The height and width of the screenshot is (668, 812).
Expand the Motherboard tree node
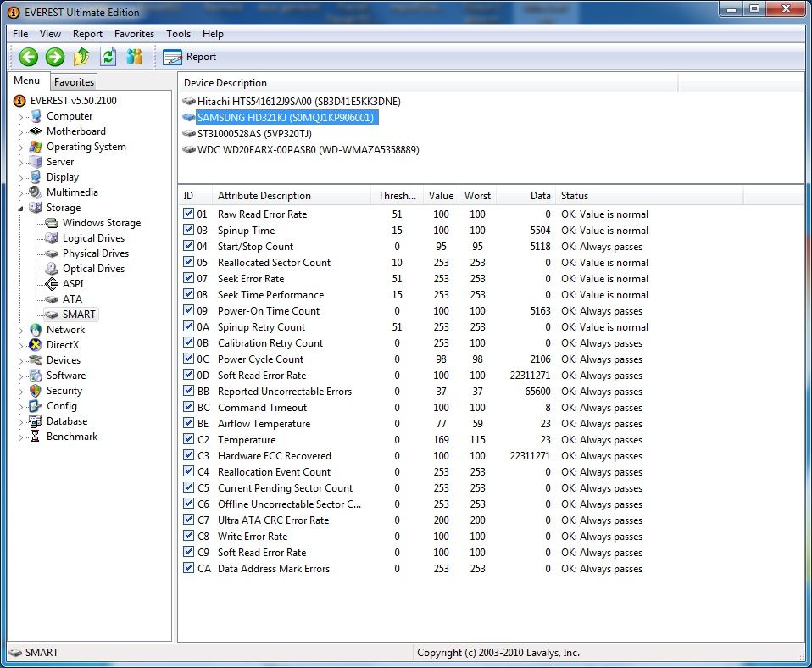[20, 132]
